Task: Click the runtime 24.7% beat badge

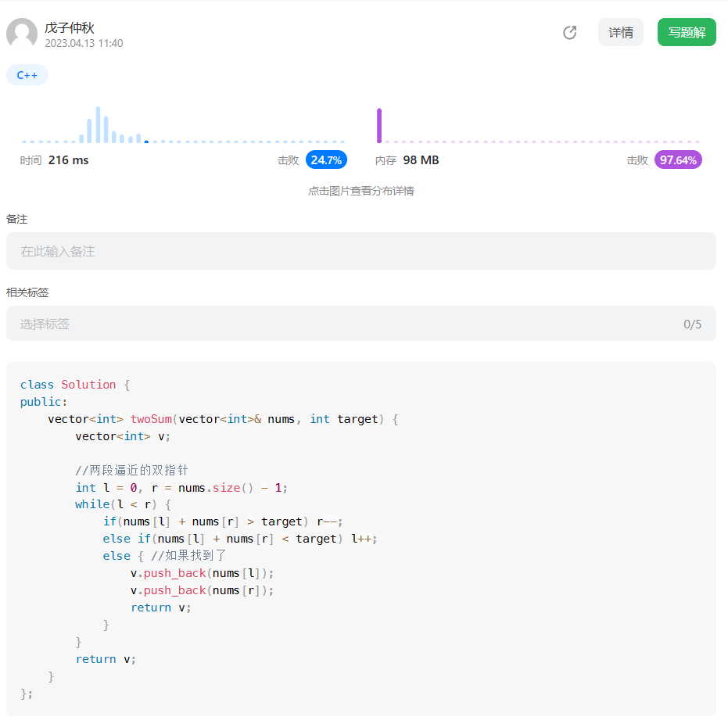Action: click(326, 159)
